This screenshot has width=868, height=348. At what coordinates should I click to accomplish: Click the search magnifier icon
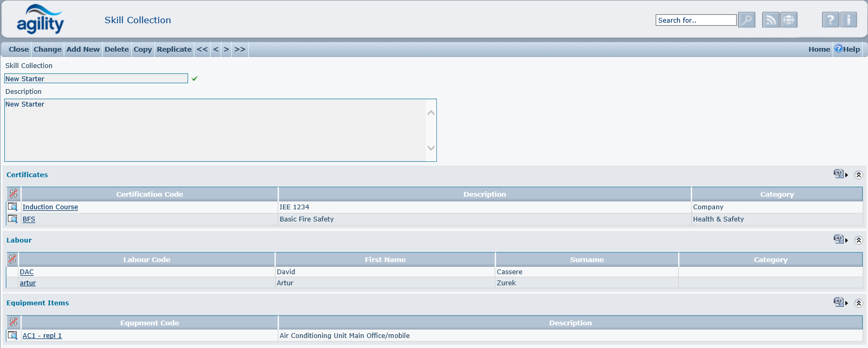[746, 20]
